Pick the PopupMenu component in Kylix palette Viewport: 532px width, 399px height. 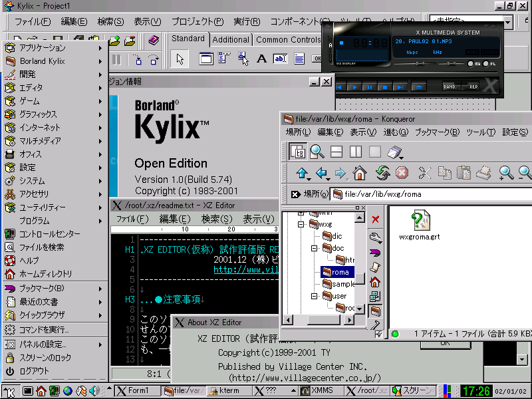(x=243, y=59)
